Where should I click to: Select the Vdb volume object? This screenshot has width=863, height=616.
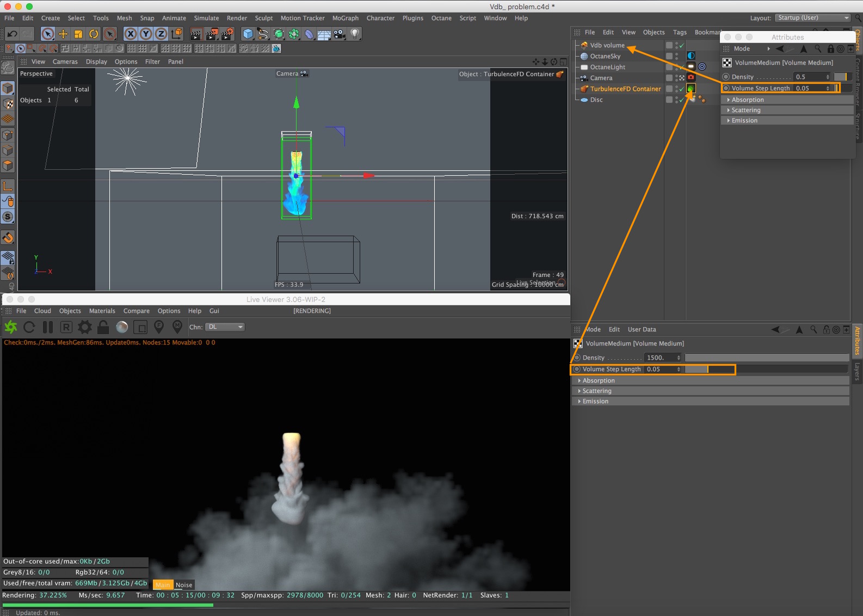coord(607,45)
